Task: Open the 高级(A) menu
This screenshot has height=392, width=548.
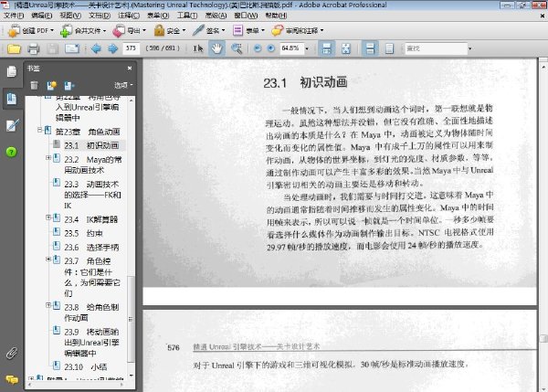Action: point(216,16)
